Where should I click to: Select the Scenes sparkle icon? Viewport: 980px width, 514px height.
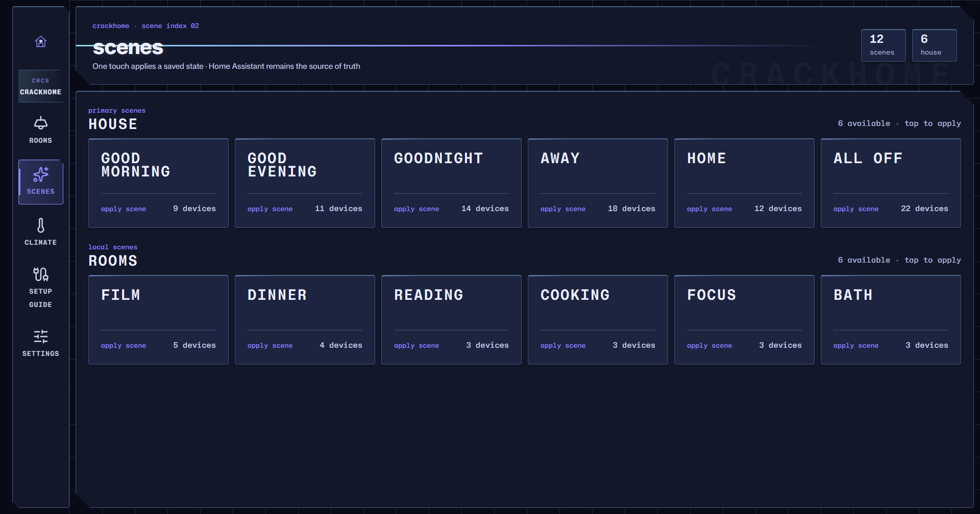coord(41,174)
